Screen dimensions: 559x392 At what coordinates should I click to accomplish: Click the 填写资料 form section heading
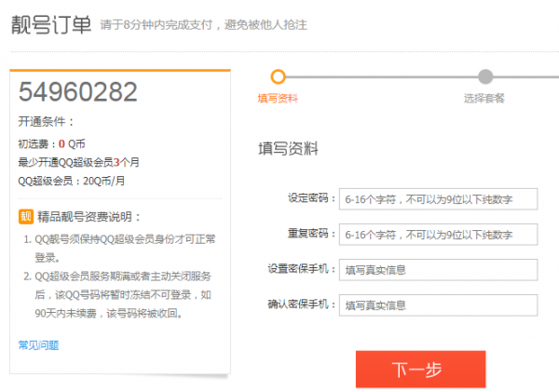coord(288,149)
